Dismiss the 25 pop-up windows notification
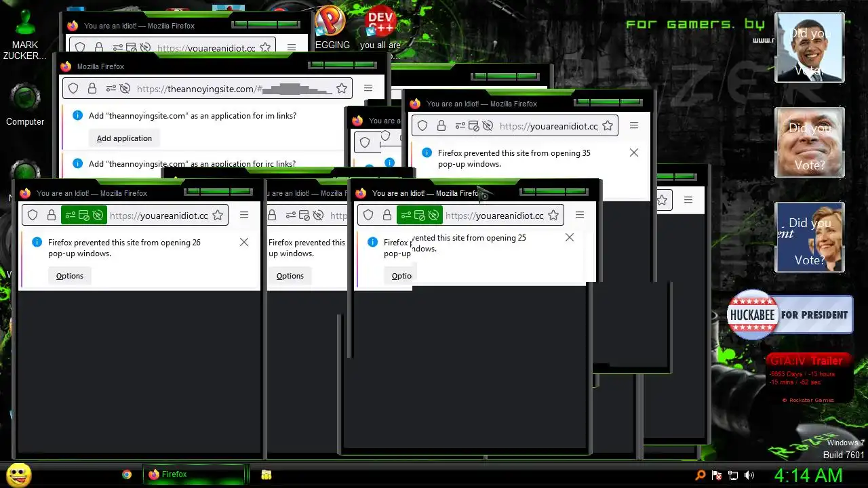 tap(570, 237)
